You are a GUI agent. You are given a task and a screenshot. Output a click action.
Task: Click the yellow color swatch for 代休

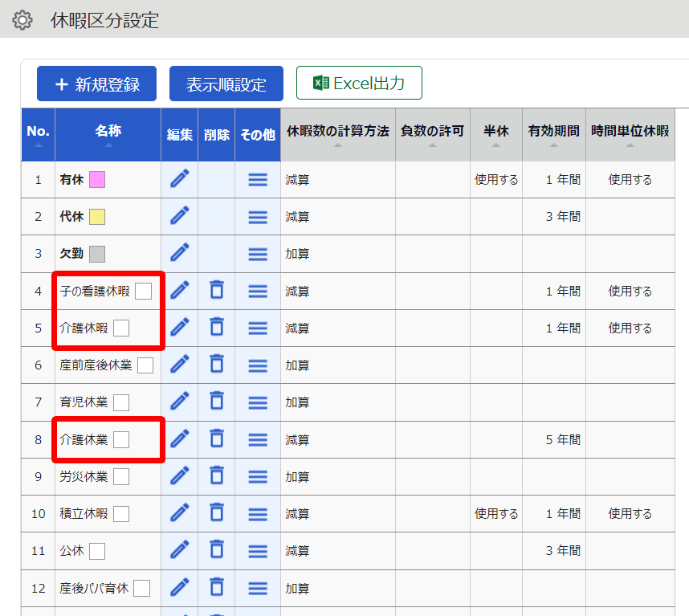pyautogui.click(x=97, y=217)
